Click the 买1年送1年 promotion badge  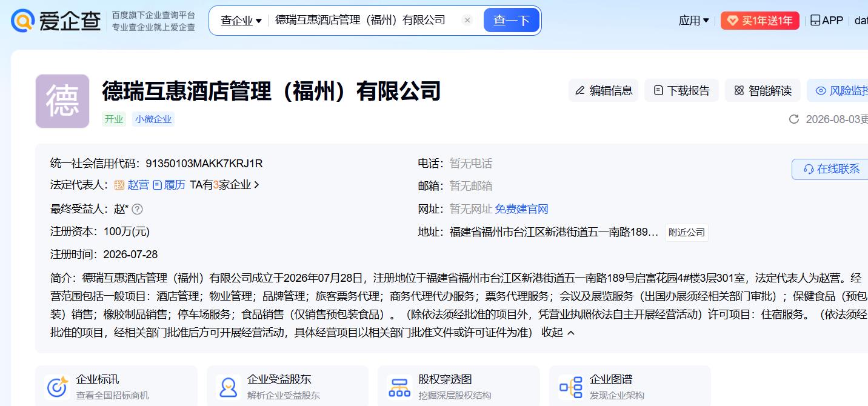pyautogui.click(x=760, y=21)
